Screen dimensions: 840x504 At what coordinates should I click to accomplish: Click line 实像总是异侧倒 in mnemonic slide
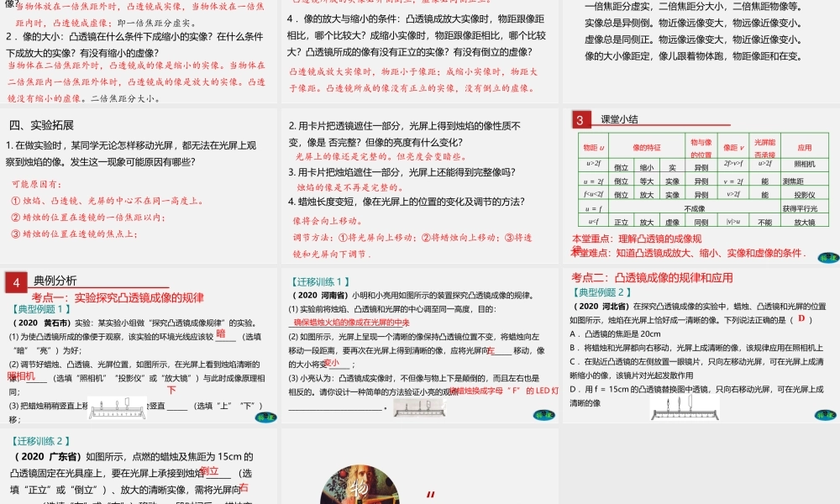tap(693, 23)
